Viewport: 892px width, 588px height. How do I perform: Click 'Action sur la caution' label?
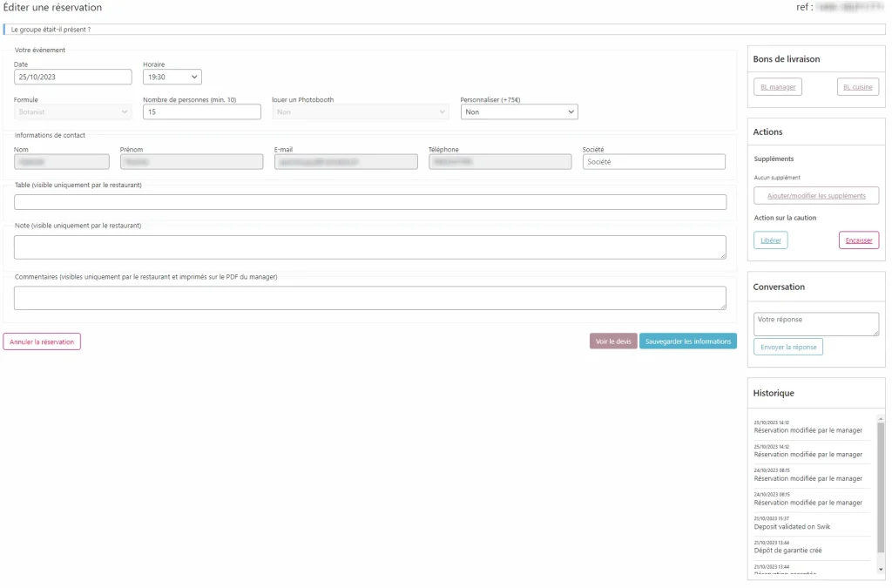[785, 218]
